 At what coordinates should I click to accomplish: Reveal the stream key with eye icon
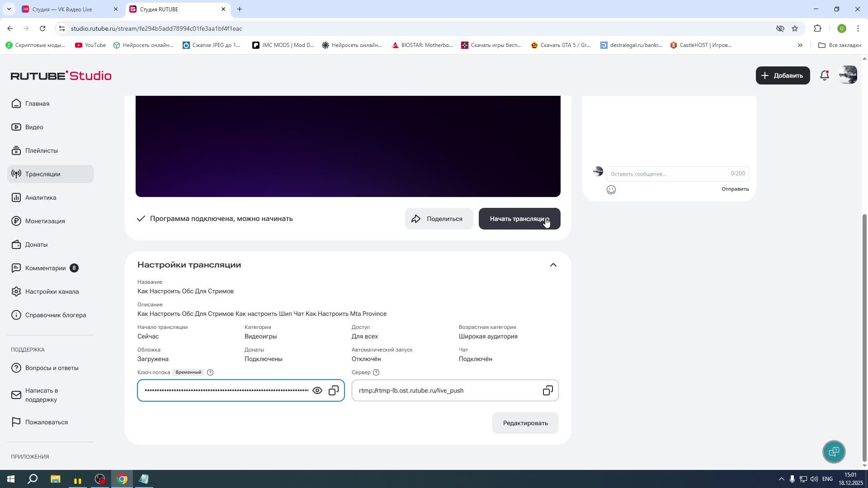pyautogui.click(x=317, y=390)
